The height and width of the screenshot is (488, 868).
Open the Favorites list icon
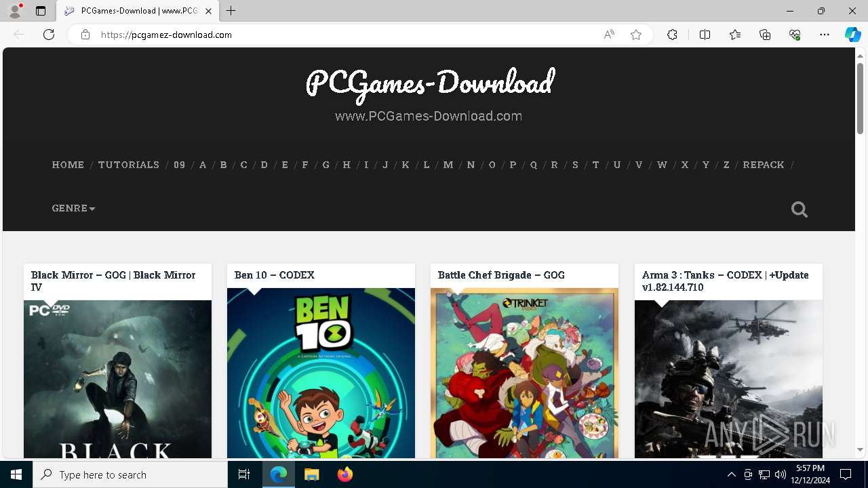pyautogui.click(x=735, y=35)
